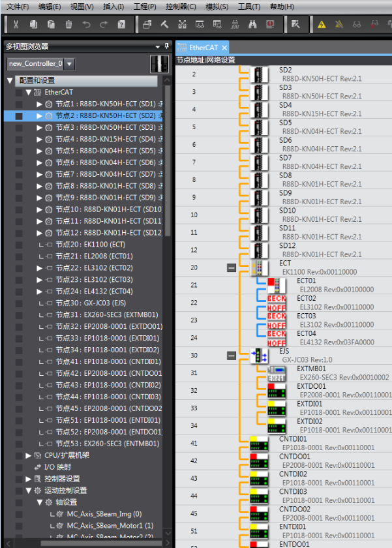Click the Cut scissors toolbar icon
The image size is (392, 548).
pyautogui.click(x=16, y=25)
